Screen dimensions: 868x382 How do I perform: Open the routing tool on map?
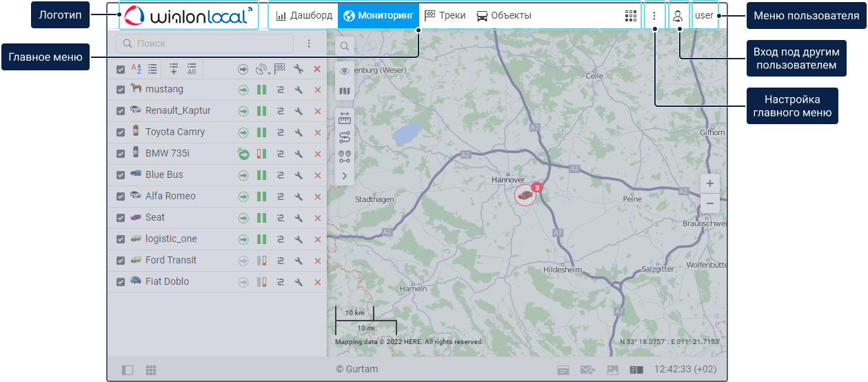(344, 137)
